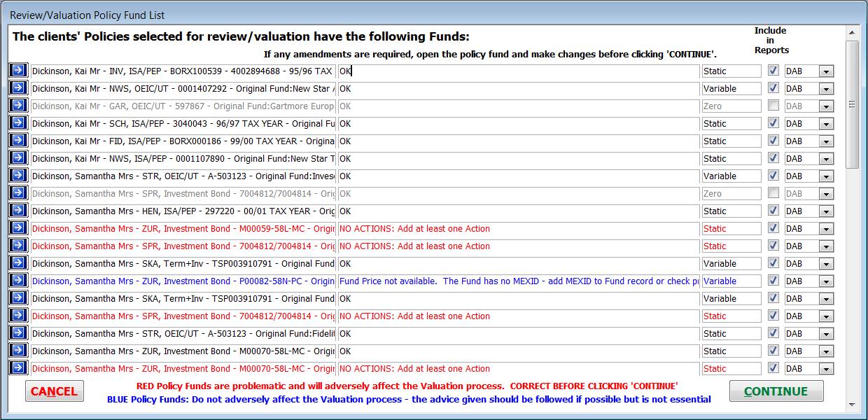Open SCH ISA/PEP 3040043 policy fund via arrow
The width and height of the screenshot is (868, 420).
pos(18,123)
